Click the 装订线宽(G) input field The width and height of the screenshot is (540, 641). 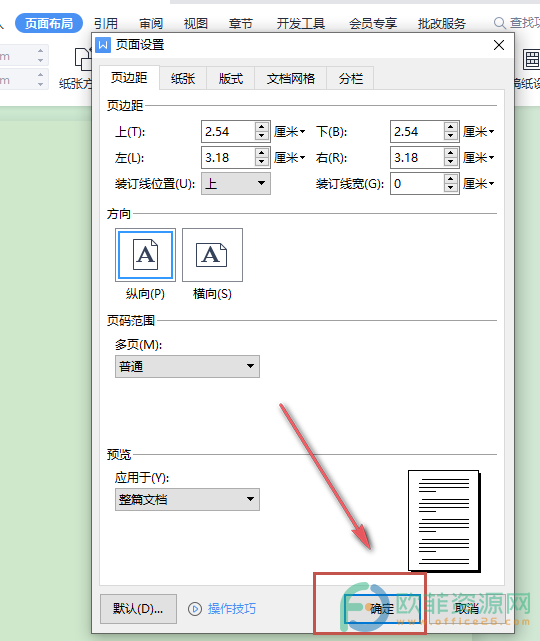point(417,184)
